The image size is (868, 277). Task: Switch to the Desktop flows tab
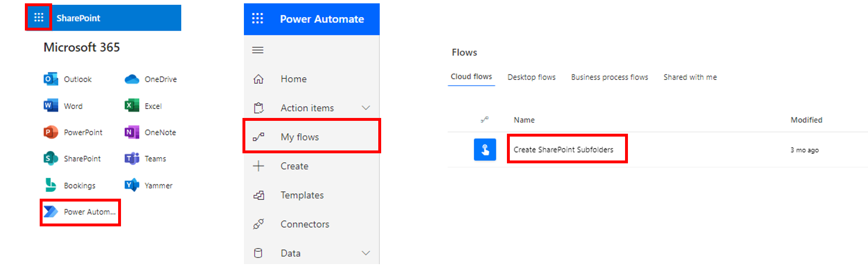(x=531, y=77)
